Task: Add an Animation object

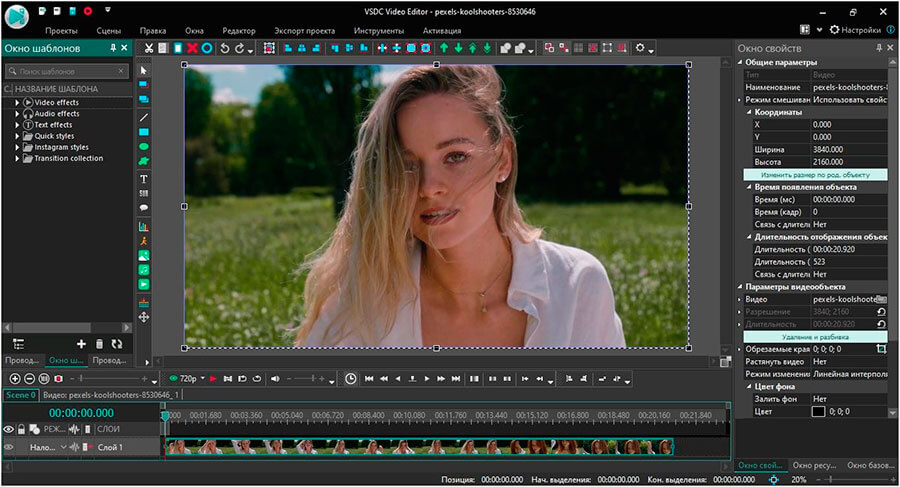Action: [143, 241]
